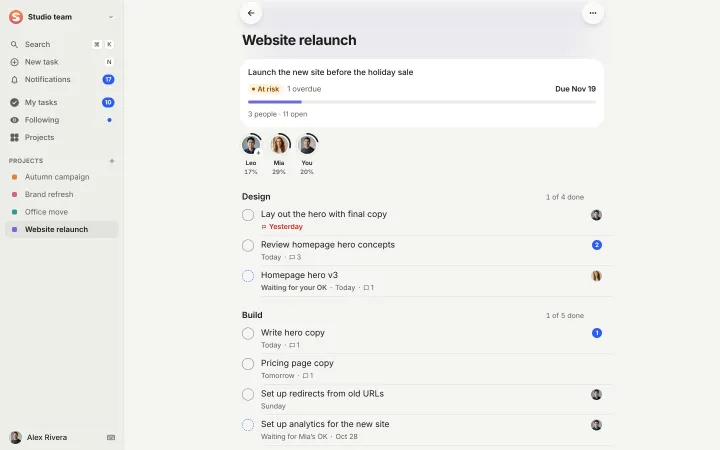Click assignee avatar on Set up redirects
Image resolution: width=720 pixels, height=450 pixels.
pos(596,394)
